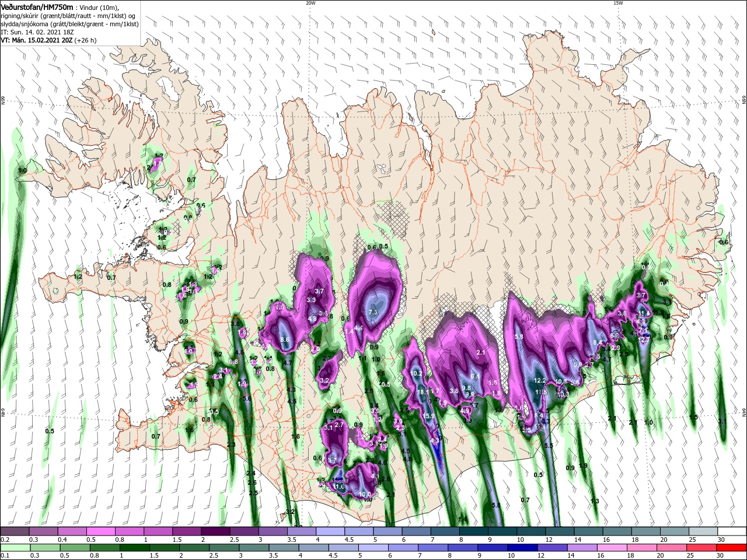Select snow legend swatch labelled 12
The width and height of the screenshot is (747, 560).
point(559,531)
